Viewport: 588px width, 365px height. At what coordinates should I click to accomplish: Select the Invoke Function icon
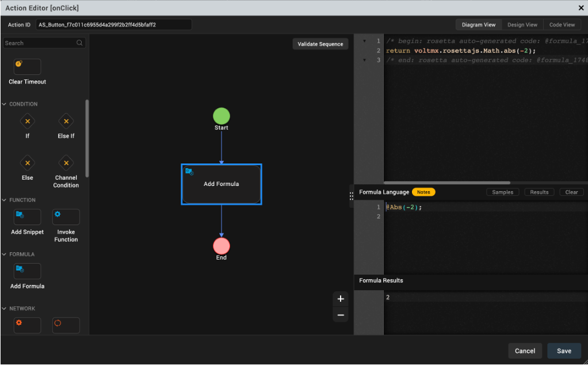66,217
